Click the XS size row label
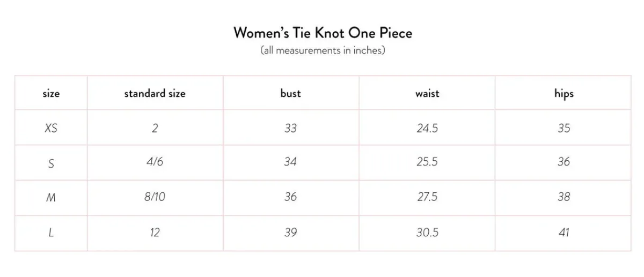 click(x=51, y=128)
